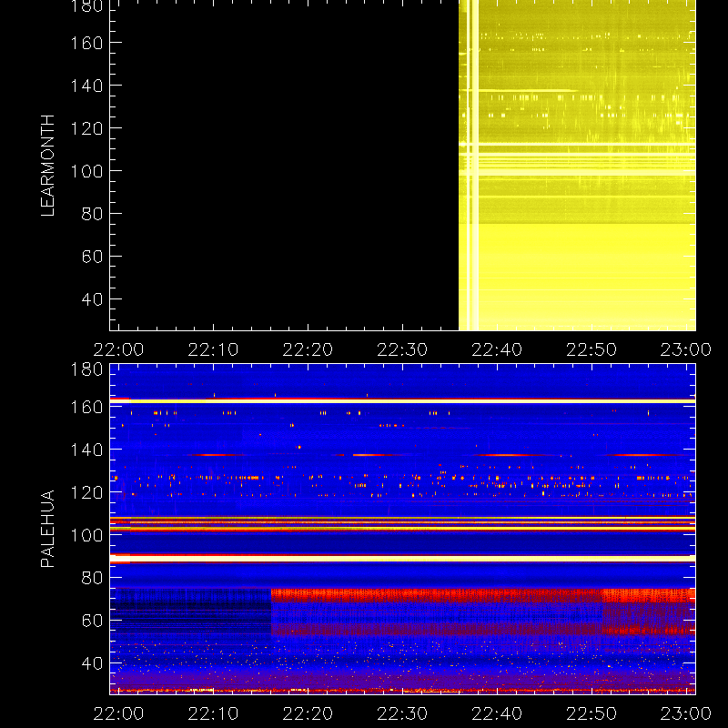
Task: Click the 22:00 time label under the Palehua plot
Action: (119, 713)
